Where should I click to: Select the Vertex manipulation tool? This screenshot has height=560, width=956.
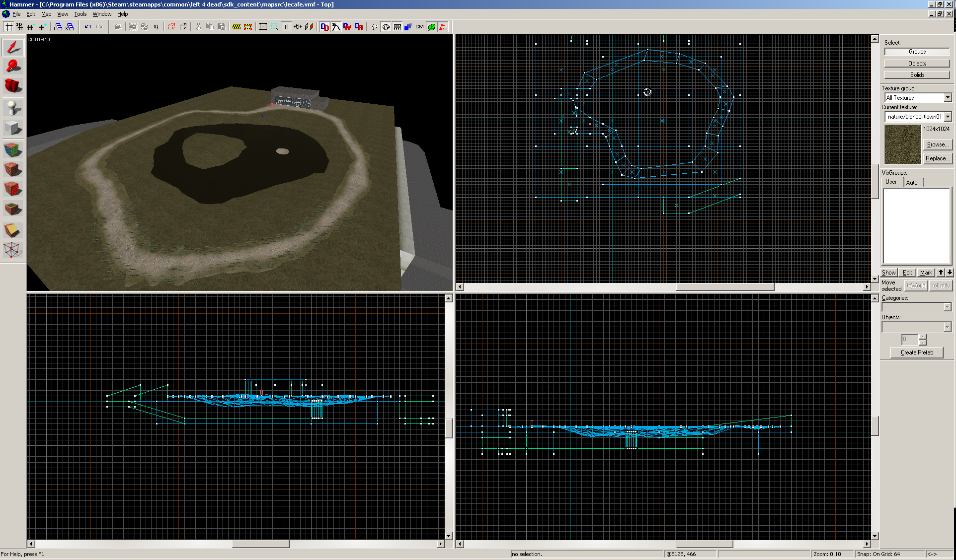13,250
